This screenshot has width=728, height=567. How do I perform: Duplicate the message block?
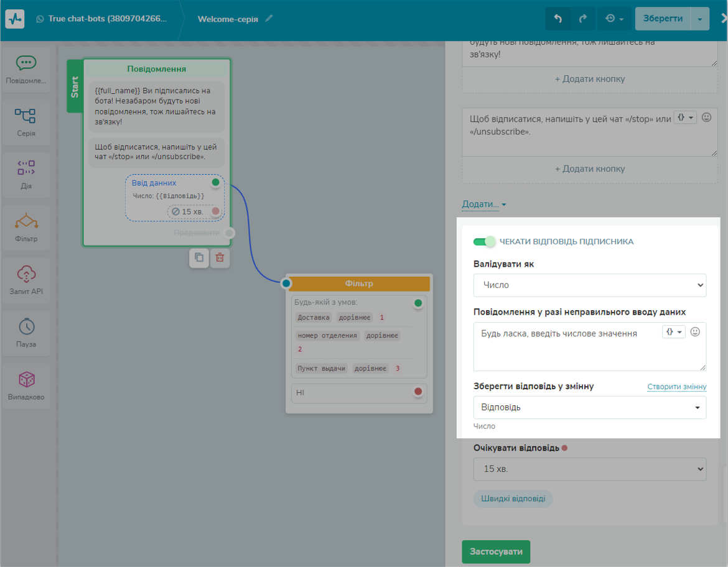199,257
